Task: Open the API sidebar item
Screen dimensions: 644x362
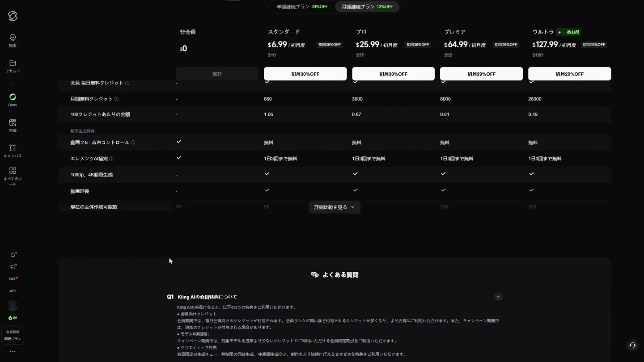Action: (13, 291)
